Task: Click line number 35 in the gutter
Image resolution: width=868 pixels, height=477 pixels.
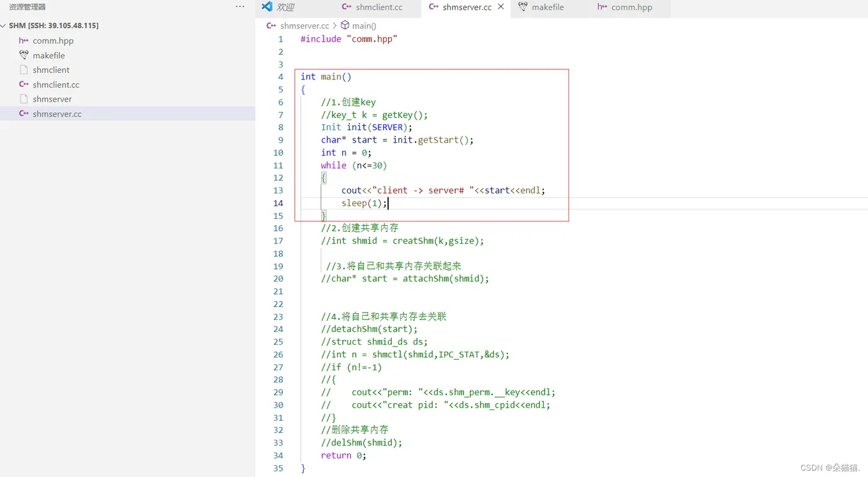Action: (278, 468)
